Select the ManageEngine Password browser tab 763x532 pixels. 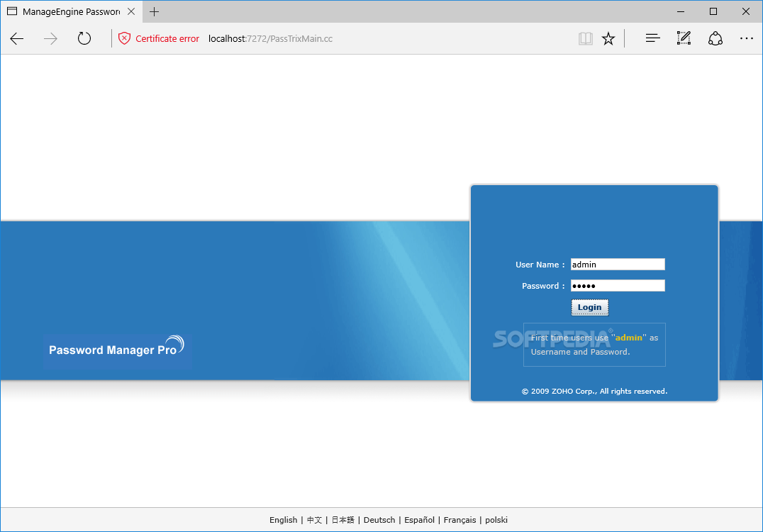(x=71, y=11)
